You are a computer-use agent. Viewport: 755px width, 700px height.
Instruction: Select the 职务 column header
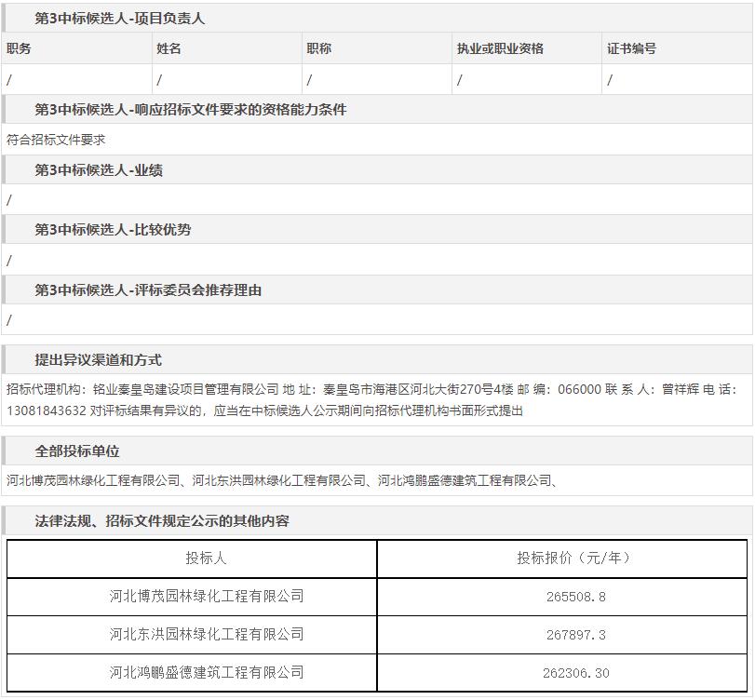(x=20, y=48)
